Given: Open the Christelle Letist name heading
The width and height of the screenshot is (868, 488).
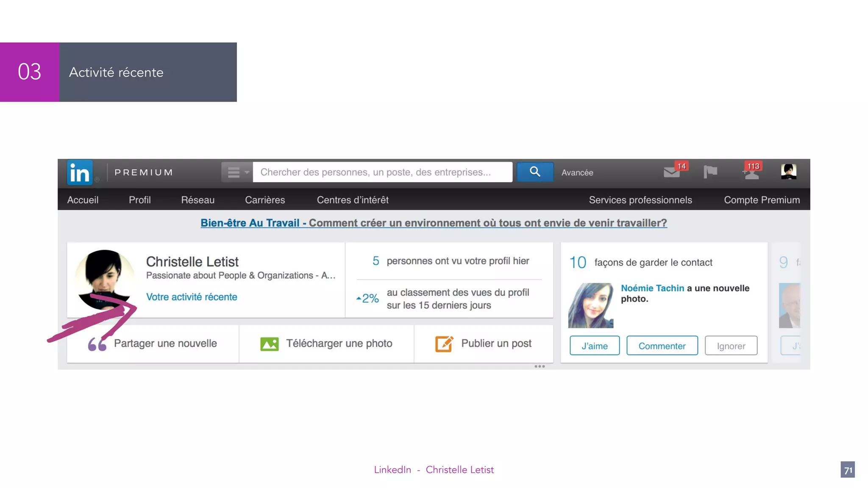Looking at the screenshot, I should click(x=192, y=262).
